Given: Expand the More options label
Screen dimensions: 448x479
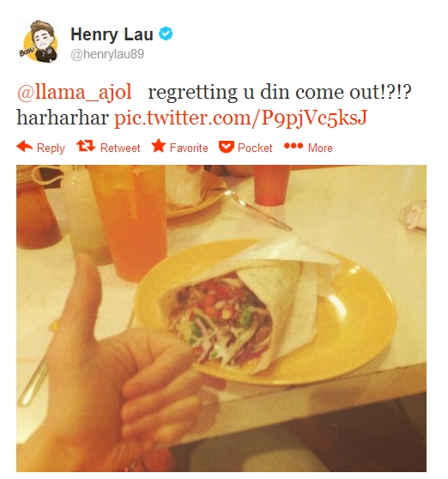Looking at the screenshot, I should [x=320, y=149].
